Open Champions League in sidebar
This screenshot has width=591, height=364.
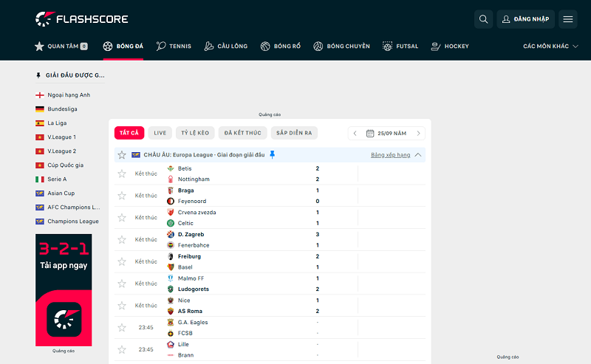67,222
